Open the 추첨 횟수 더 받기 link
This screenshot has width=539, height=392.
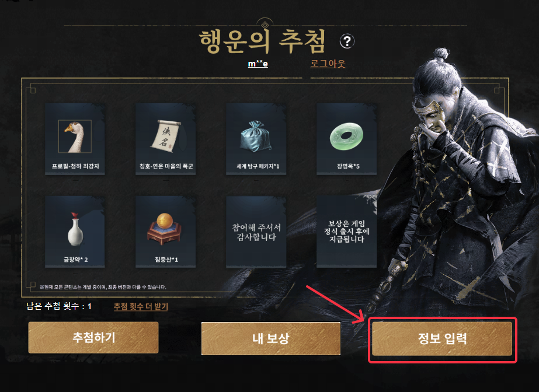(x=141, y=306)
